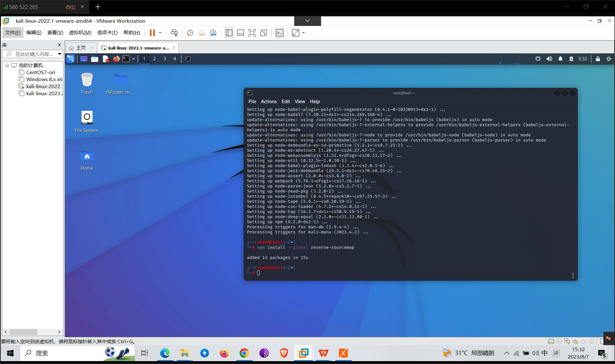Click the Send Ctrl+Alt+Del toolbar icon

coord(174,33)
